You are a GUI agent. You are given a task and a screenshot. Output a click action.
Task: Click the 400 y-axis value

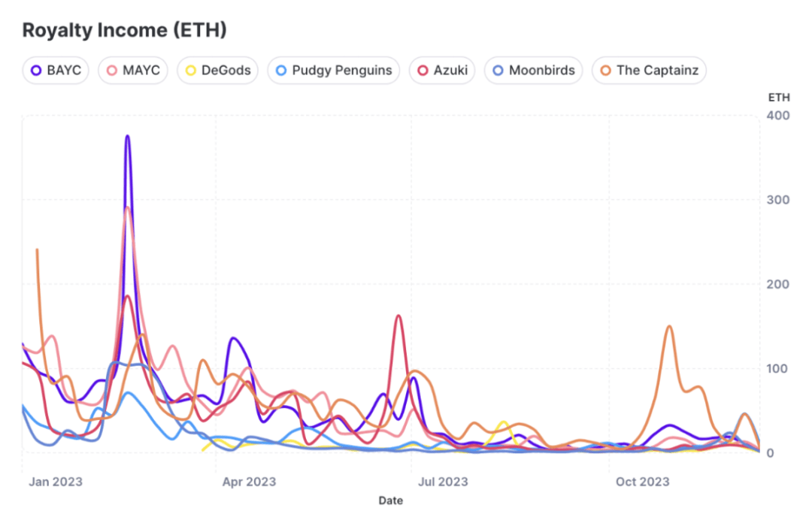(x=778, y=115)
